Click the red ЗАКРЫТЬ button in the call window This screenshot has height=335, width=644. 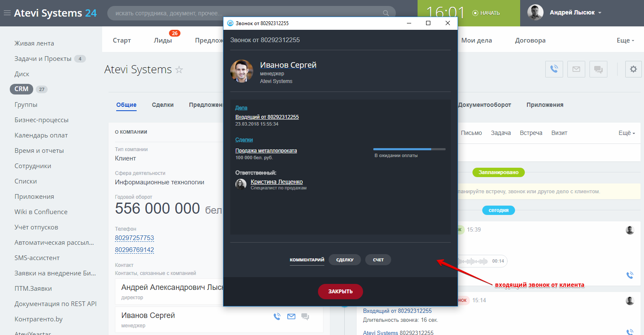point(341,292)
